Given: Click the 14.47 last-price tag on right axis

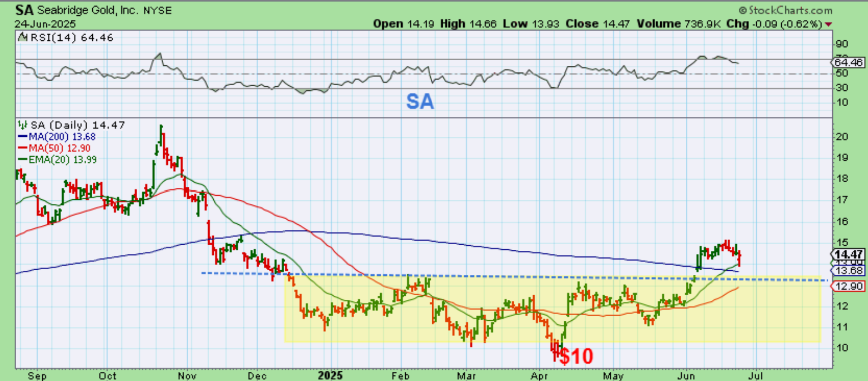Looking at the screenshot, I should pos(848,254).
